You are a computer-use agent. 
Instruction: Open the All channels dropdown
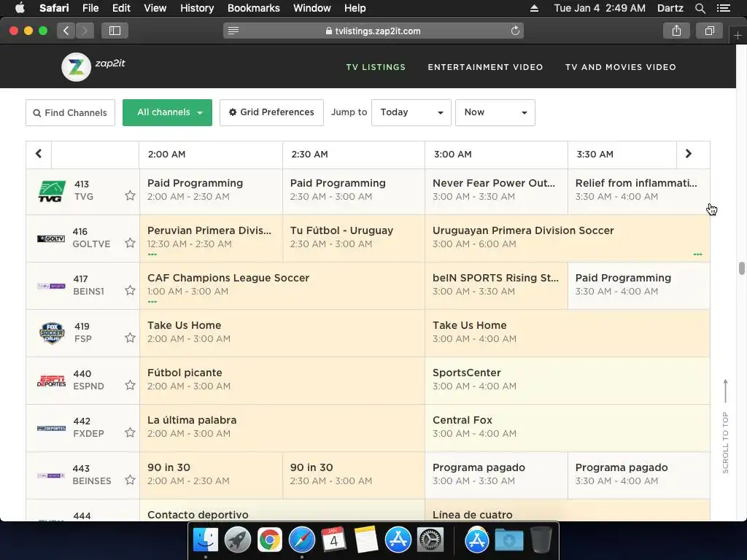coord(167,113)
